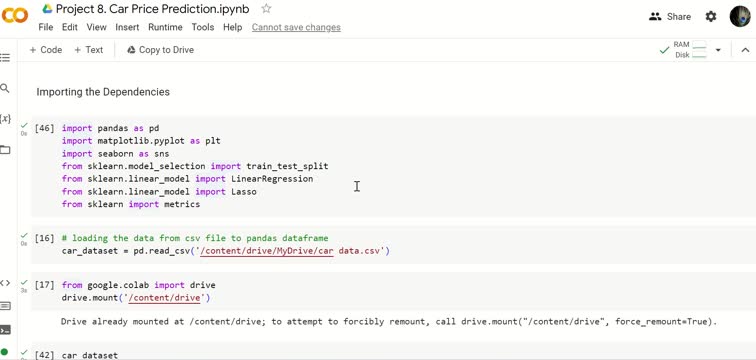Image resolution: width=756 pixels, height=360 pixels.
Task: Open the Insert menu
Action: point(127,27)
